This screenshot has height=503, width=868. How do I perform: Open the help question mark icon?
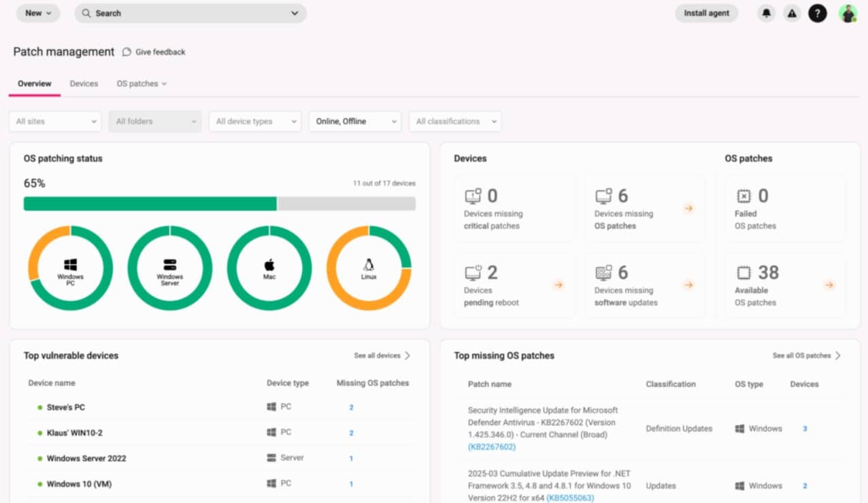point(818,13)
